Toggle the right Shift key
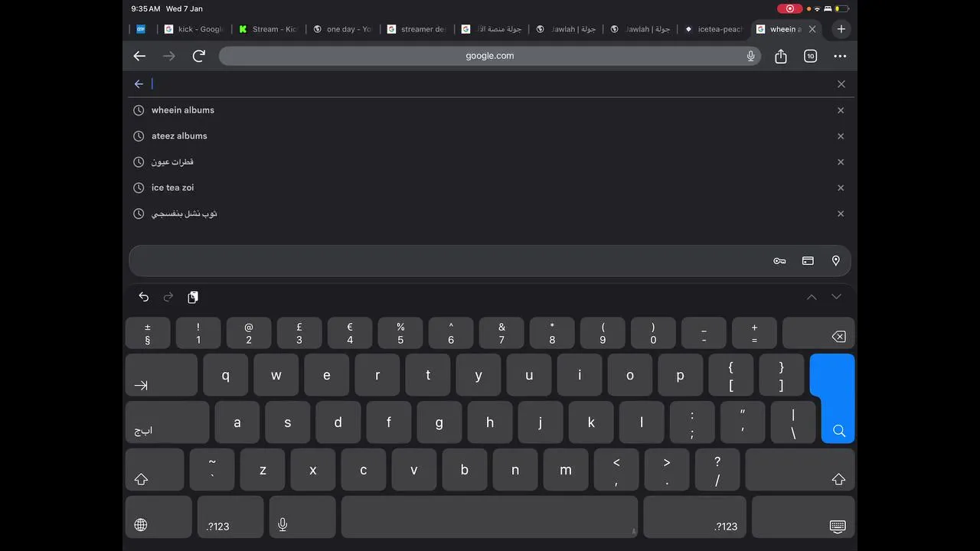 (x=800, y=470)
